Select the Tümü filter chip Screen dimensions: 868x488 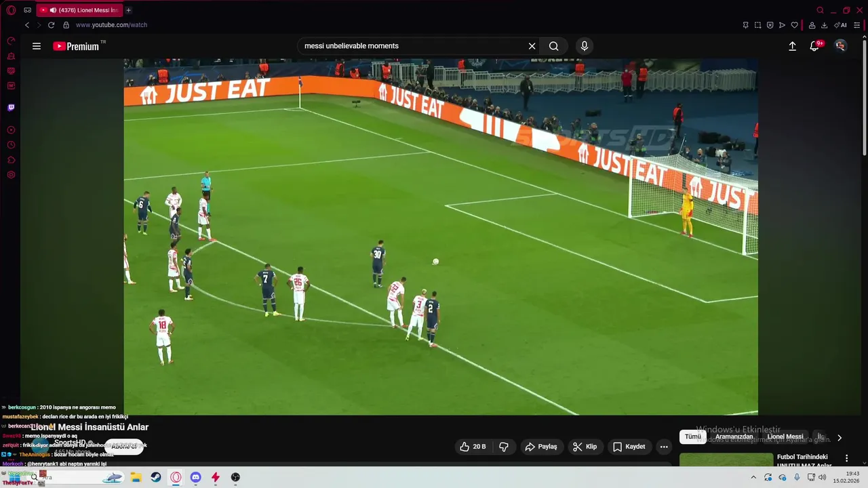(692, 437)
